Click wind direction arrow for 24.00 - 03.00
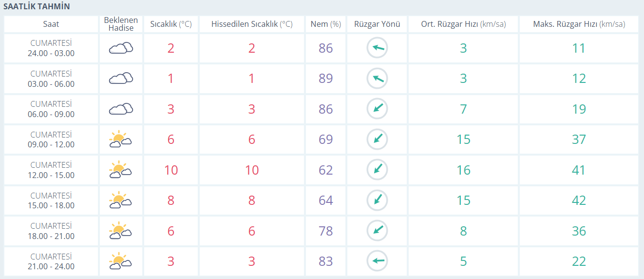Screen dimensions: 644x279 click(x=377, y=48)
